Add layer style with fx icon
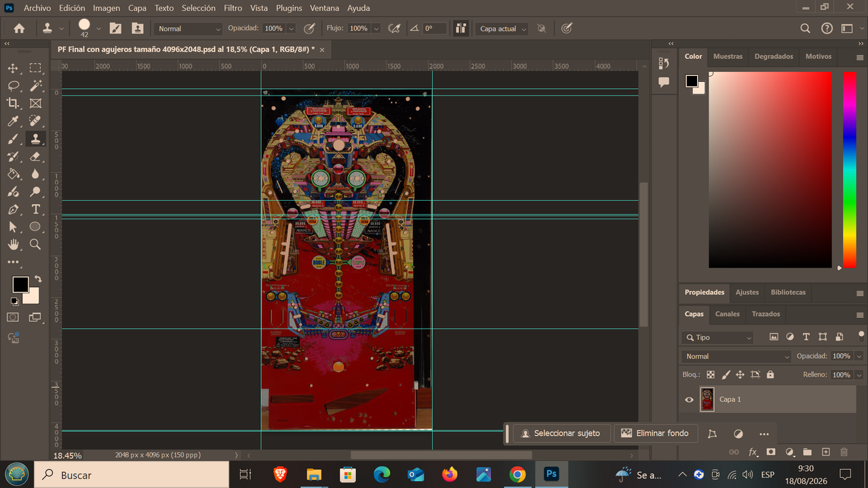 (753, 452)
